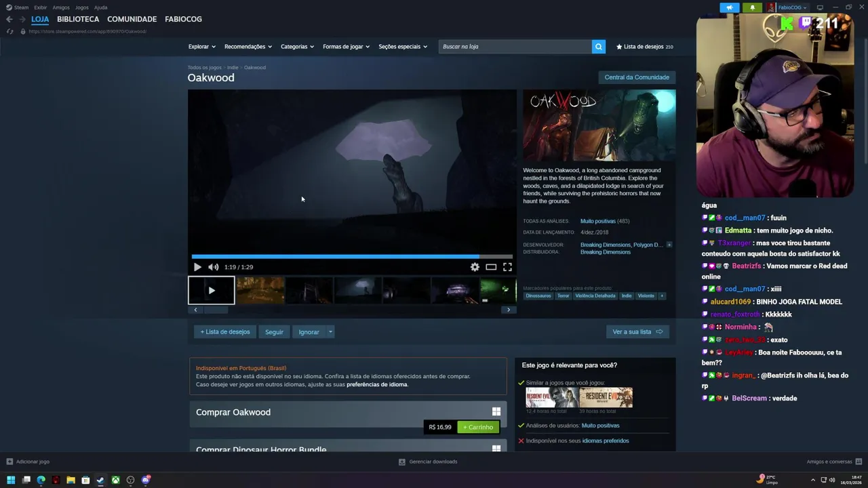Mute the trailer volume
The image size is (868, 488).
[214, 267]
